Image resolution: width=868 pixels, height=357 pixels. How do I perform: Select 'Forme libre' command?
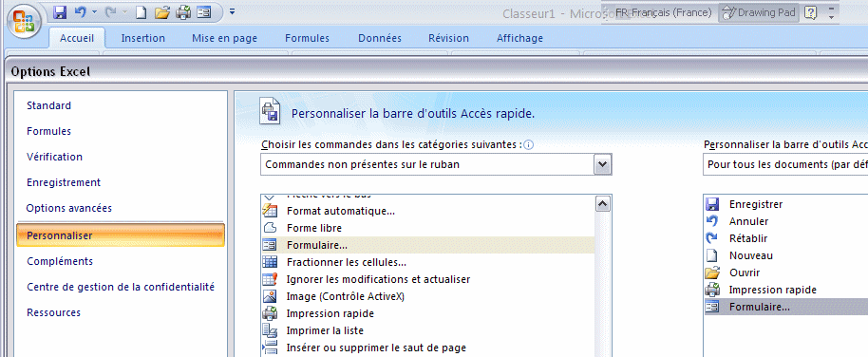click(427, 228)
